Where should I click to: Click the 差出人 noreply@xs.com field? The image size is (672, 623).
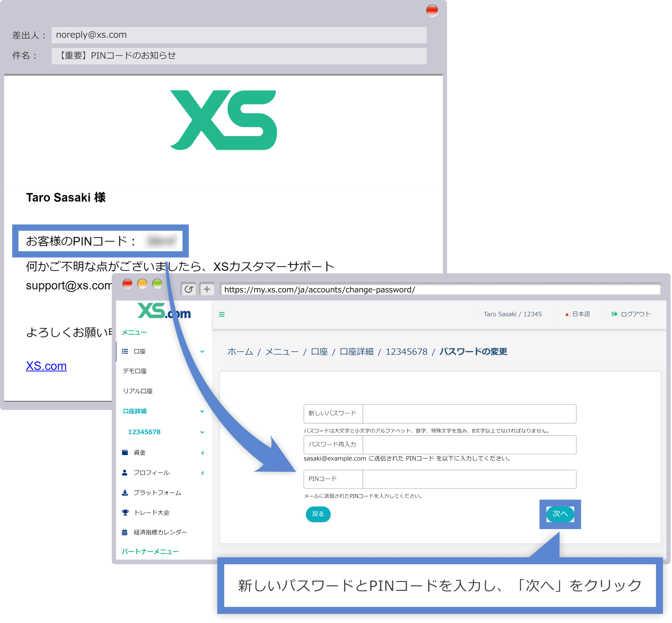click(x=239, y=35)
